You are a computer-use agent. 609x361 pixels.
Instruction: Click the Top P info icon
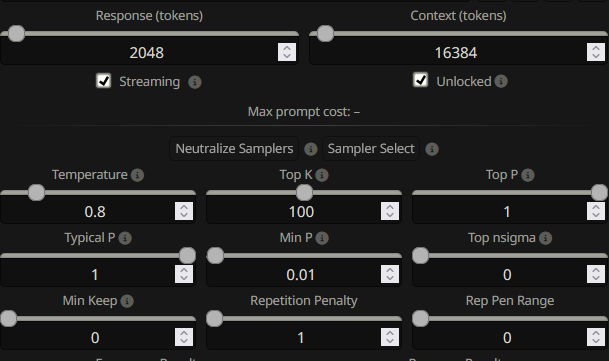point(527,175)
